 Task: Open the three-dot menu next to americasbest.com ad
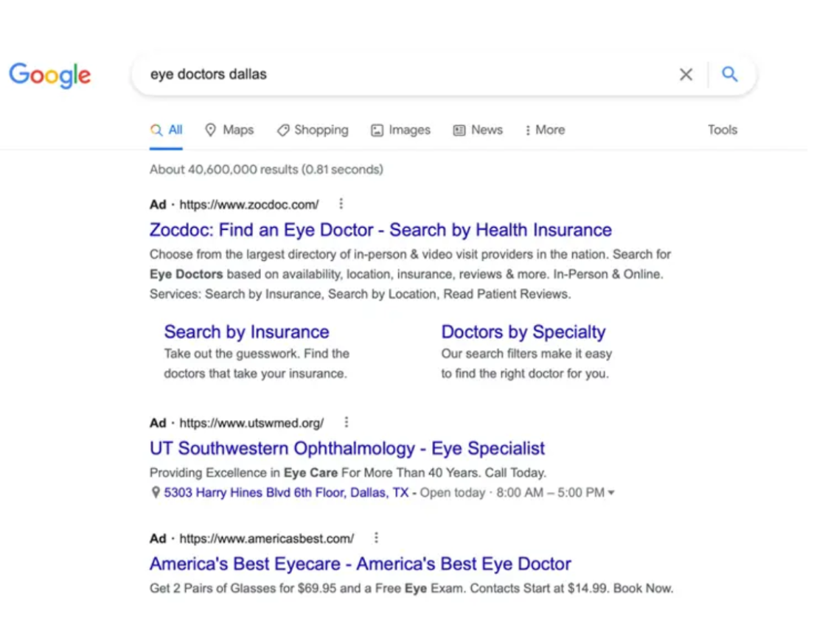(x=376, y=538)
